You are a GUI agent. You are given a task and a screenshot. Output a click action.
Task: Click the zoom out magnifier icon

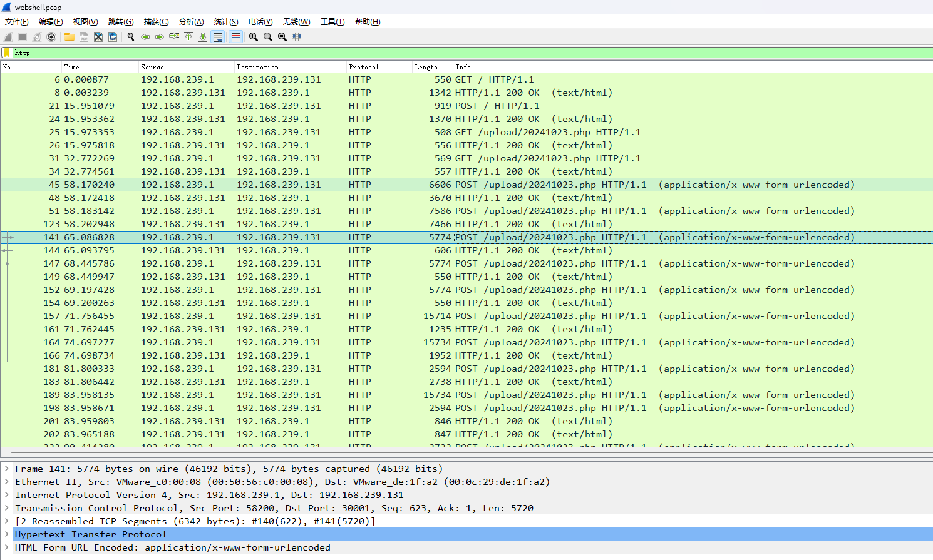coord(268,37)
